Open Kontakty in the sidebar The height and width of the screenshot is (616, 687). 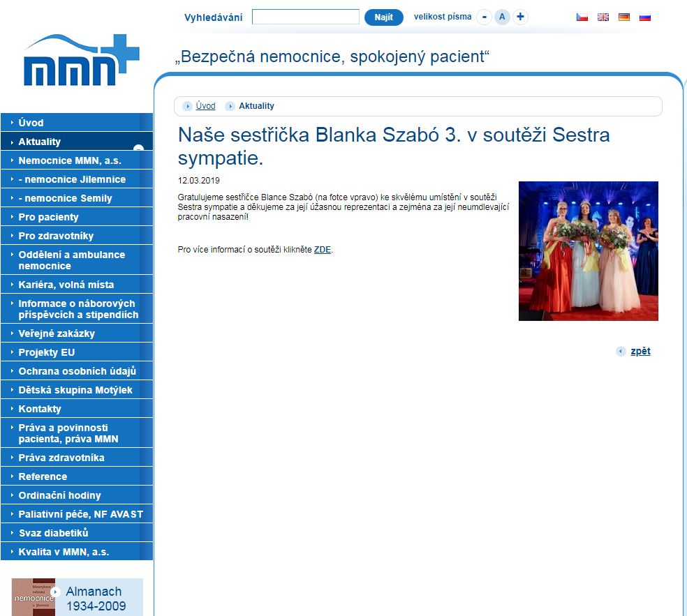click(x=40, y=409)
